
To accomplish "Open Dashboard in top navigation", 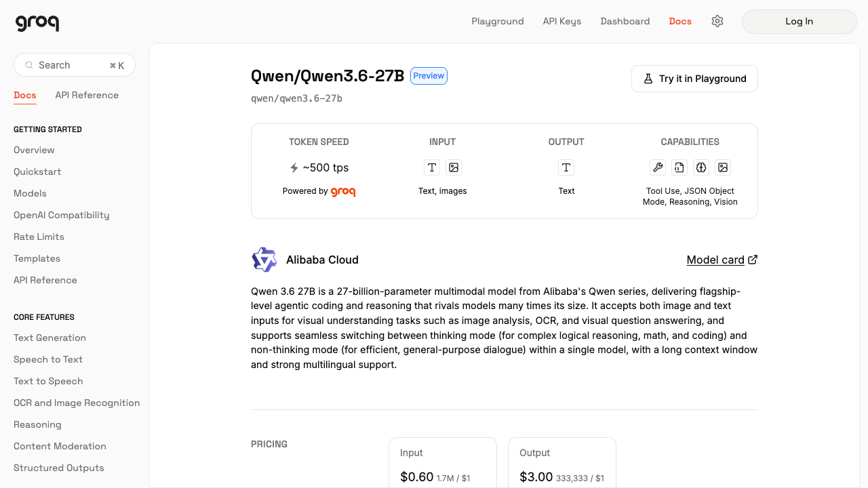I will coord(625,21).
